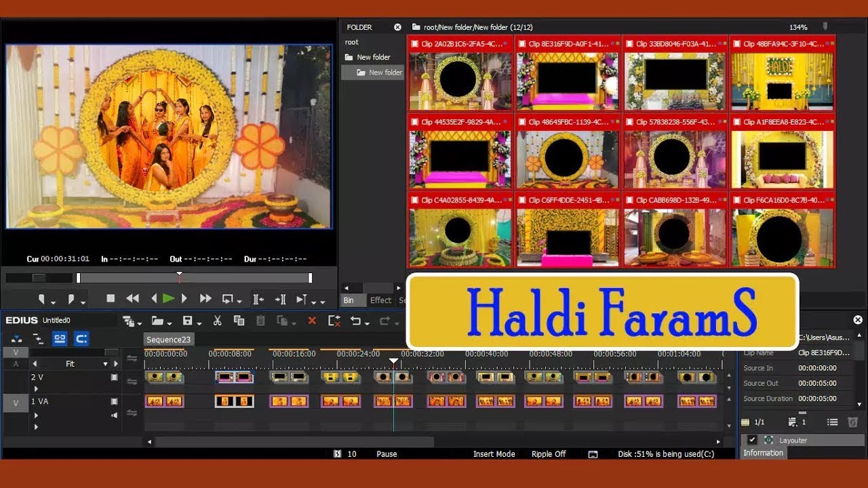Viewport: 868px width, 488px height.
Task: Select thumbnail Clip F6CA16D0-8C7B-40
Action: coord(783,229)
